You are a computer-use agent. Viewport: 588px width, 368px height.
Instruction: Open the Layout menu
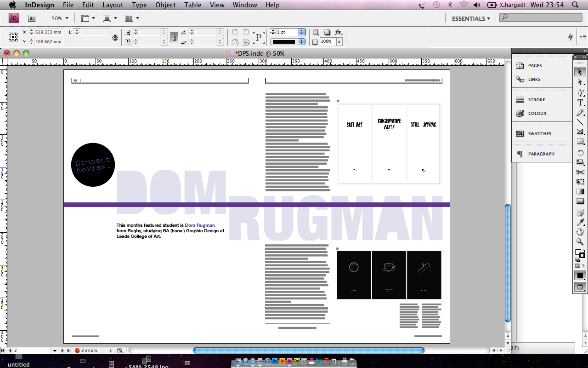[113, 5]
